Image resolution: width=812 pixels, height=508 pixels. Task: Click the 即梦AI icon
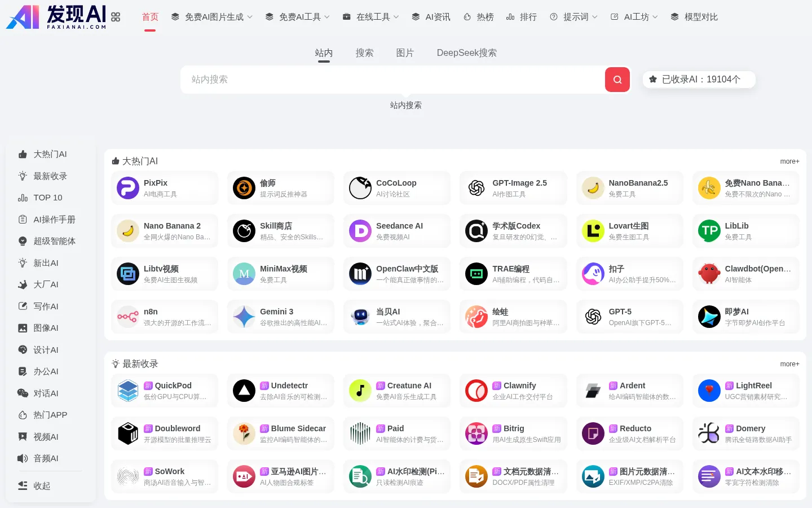click(709, 317)
